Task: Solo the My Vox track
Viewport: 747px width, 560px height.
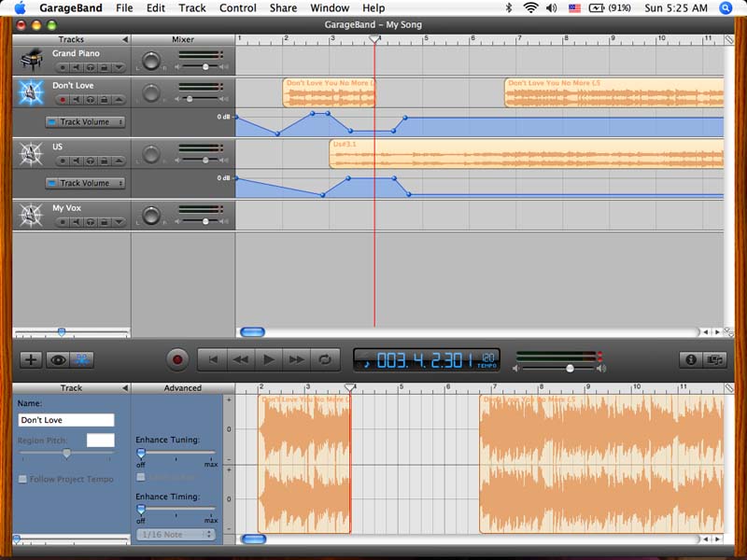Action: [90, 222]
